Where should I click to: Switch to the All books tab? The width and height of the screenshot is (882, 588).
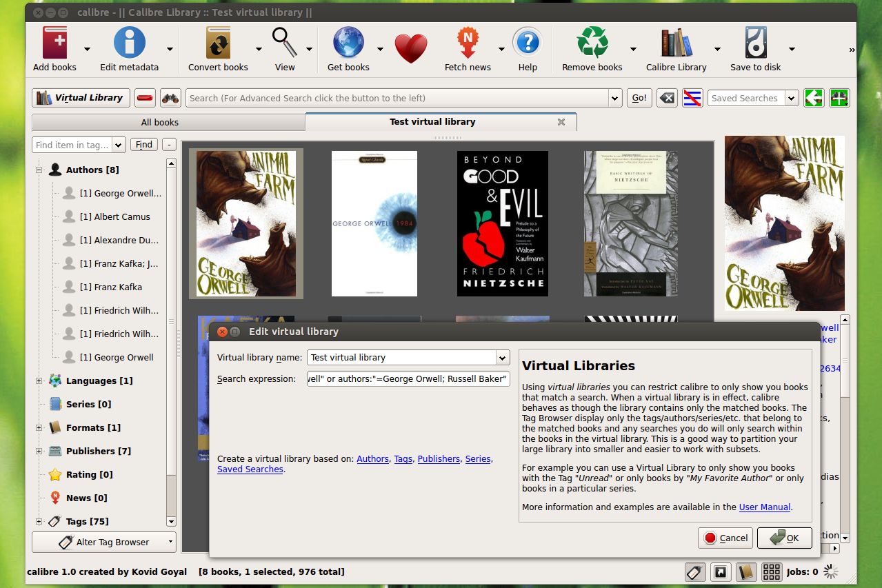168,122
